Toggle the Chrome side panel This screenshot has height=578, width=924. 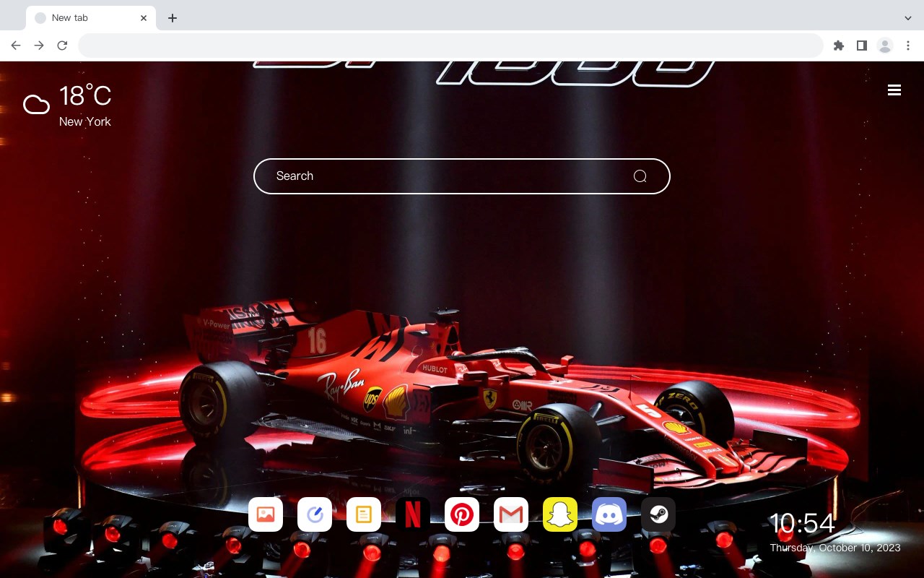click(861, 46)
